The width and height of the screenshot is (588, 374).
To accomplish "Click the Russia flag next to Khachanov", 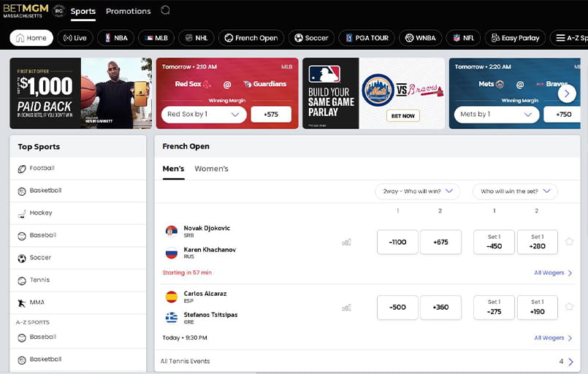I will tap(172, 253).
